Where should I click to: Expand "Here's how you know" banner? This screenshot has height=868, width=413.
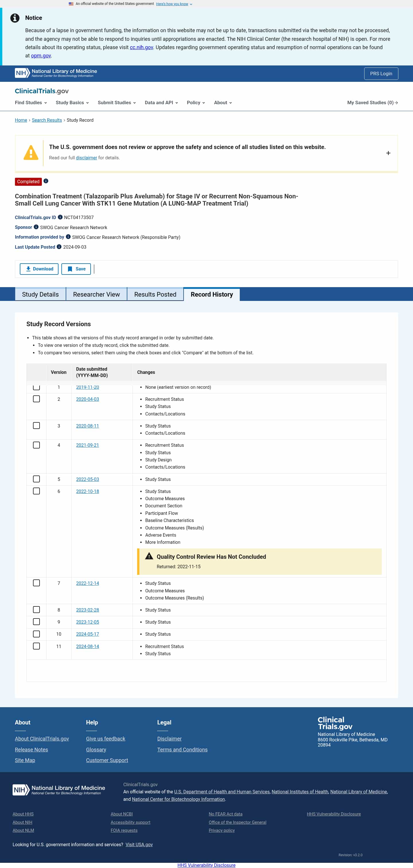pos(174,4)
